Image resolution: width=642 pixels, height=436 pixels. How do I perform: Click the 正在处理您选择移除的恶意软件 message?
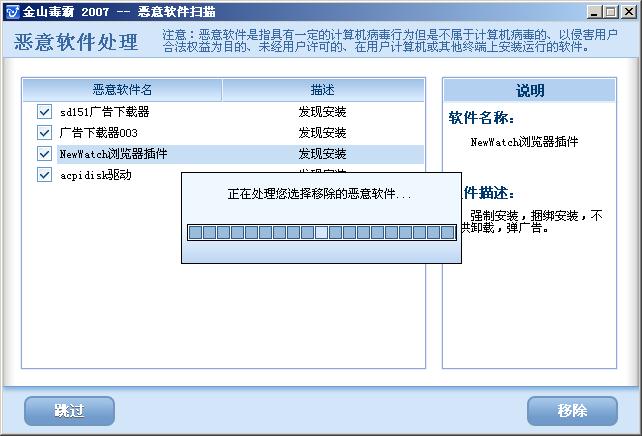point(319,194)
